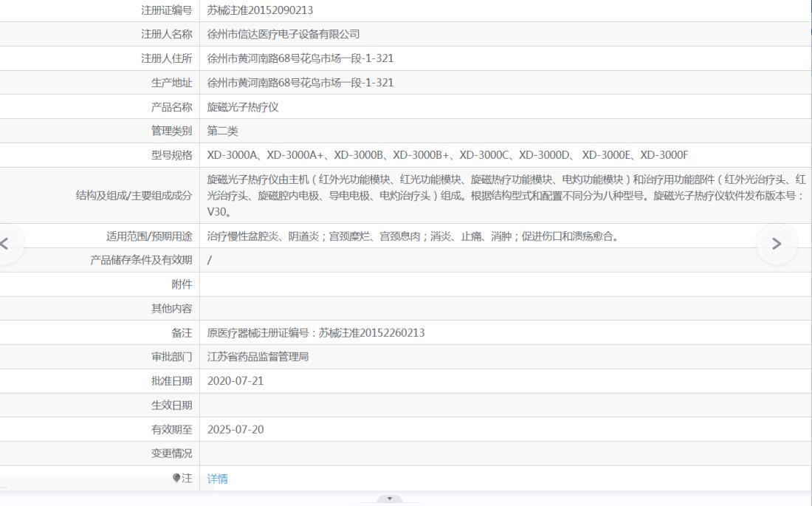Viewport: 812px width, 506px height.
Task: Click the 附件 field label
Action: pyautogui.click(x=182, y=284)
